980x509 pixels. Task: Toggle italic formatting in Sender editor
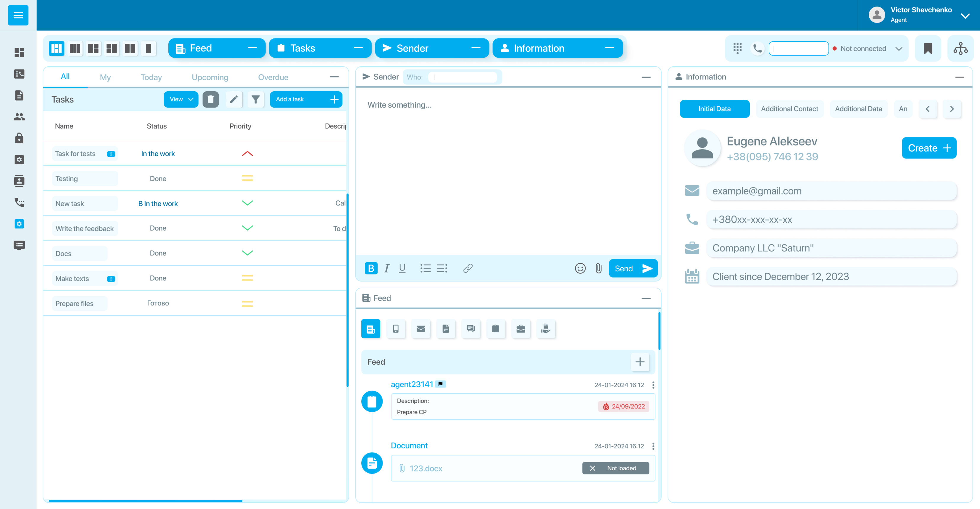[x=386, y=268]
